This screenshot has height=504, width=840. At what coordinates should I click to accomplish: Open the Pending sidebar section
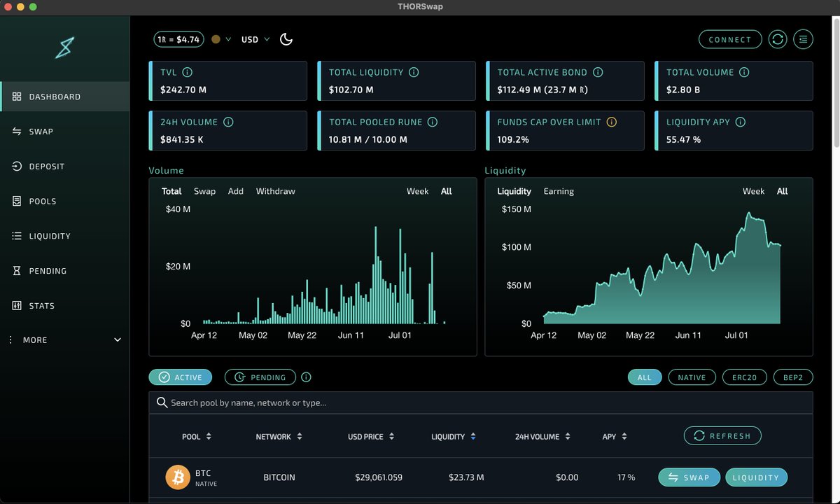(64, 271)
